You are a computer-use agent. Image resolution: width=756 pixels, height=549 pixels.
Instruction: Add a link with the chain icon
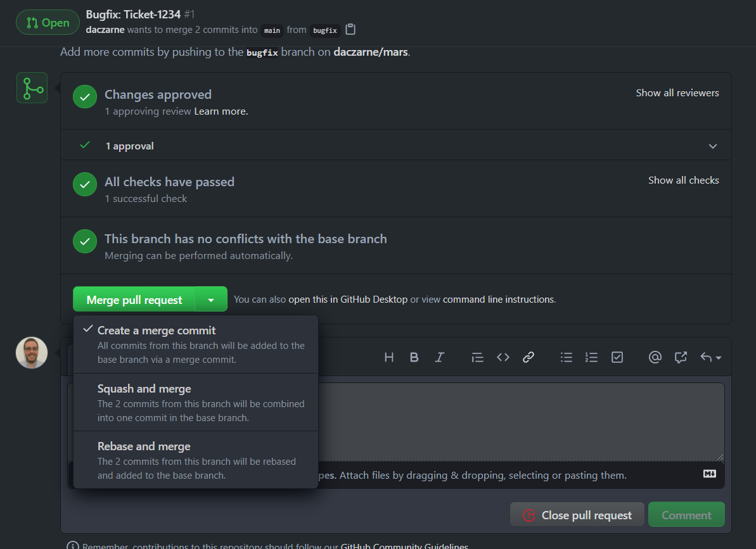(x=529, y=358)
